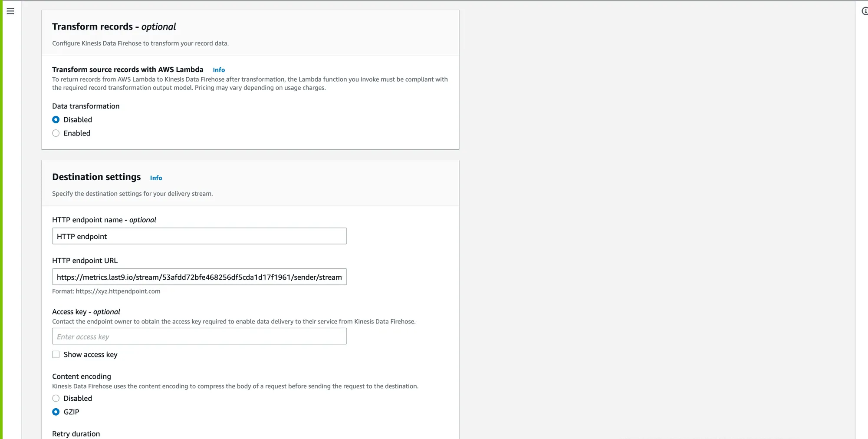Click the Destination settings heading
Image resolution: width=868 pixels, height=439 pixels.
tap(96, 177)
